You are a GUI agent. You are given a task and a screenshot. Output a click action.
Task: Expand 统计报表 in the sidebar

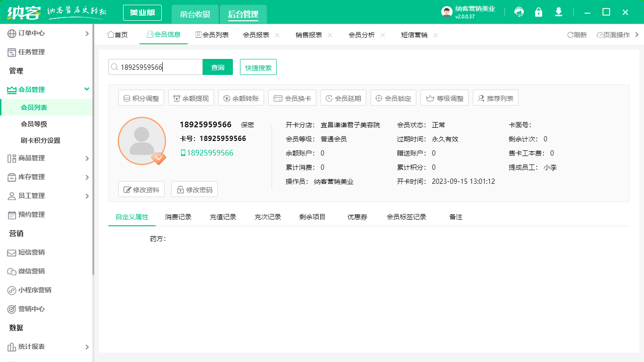click(x=46, y=346)
